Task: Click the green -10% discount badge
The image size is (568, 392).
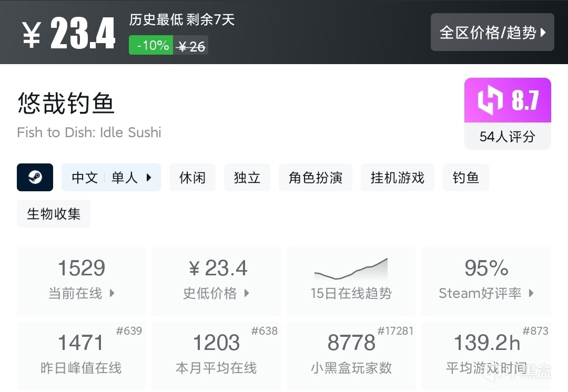Action: (151, 46)
